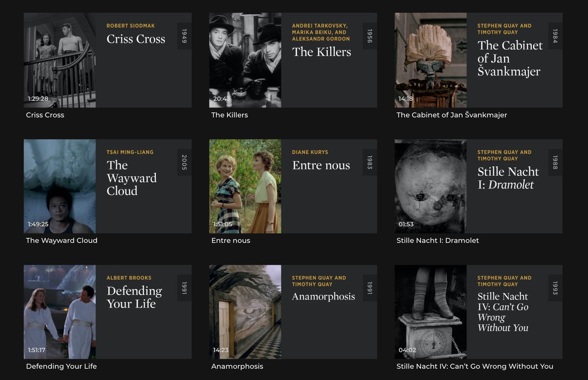This screenshot has height=380, width=588.
Task: Open the Entre nous film still
Action: (245, 186)
